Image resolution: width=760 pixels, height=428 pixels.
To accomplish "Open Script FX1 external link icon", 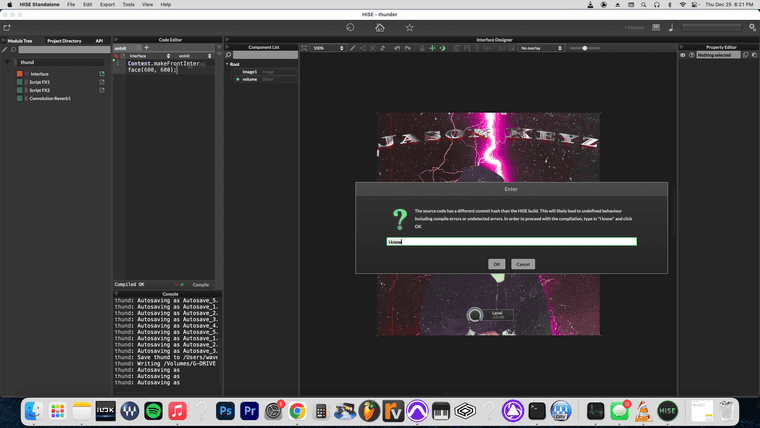I will (102, 82).
